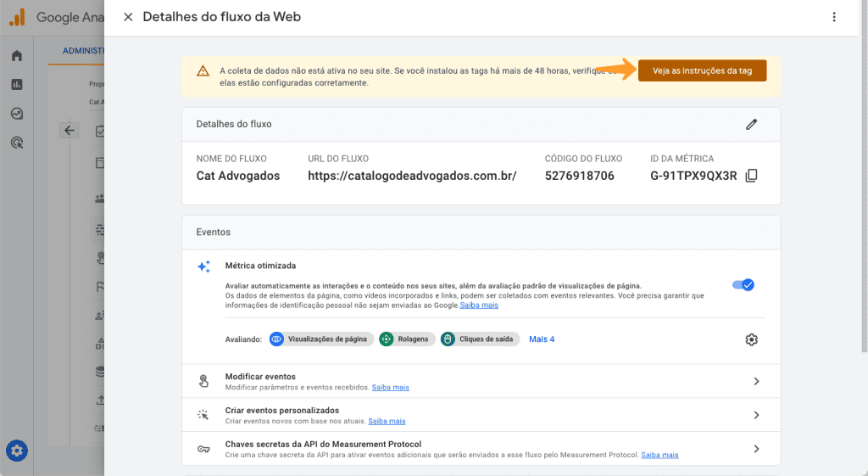Expand the Criar eventos personalizados row
Screen dimensions: 868x476
pyautogui.click(x=481, y=415)
